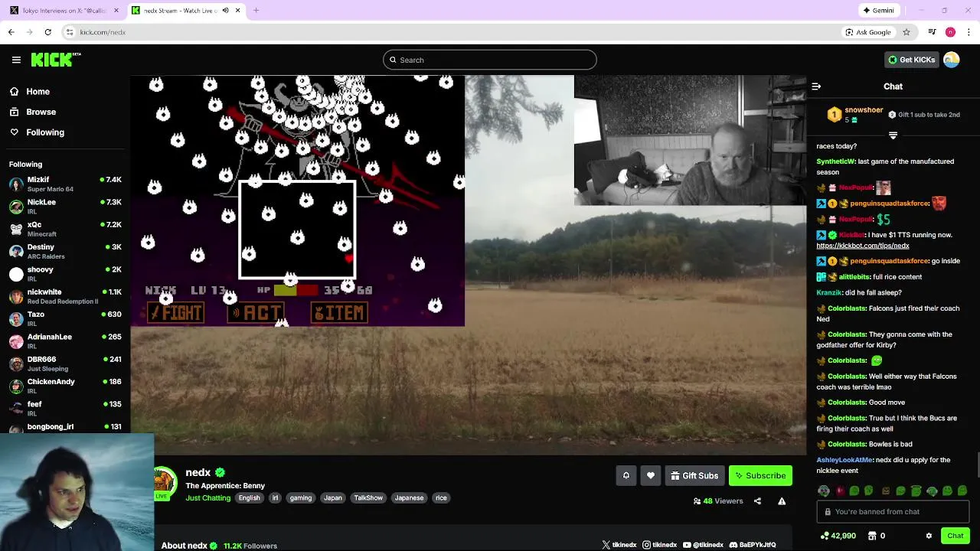Click the KICK logo
Screen dimensions: 980x551
56,60
